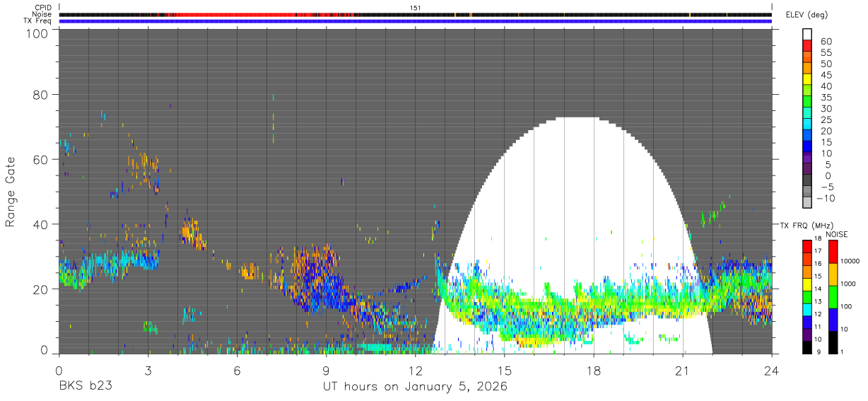Click the x-axis tick label 21
The height and width of the screenshot is (401, 868).
[x=683, y=371]
